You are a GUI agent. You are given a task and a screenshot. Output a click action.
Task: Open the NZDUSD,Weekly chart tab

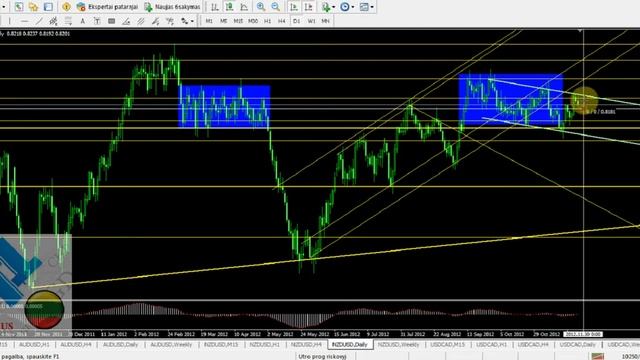(398, 344)
